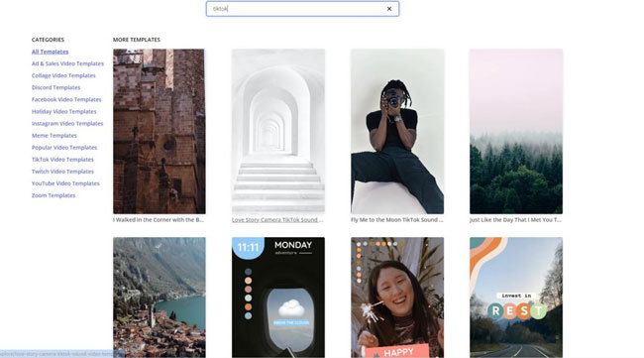Click the search box containing tiktok
Viewport: 644px width, 358px height.
click(x=302, y=9)
